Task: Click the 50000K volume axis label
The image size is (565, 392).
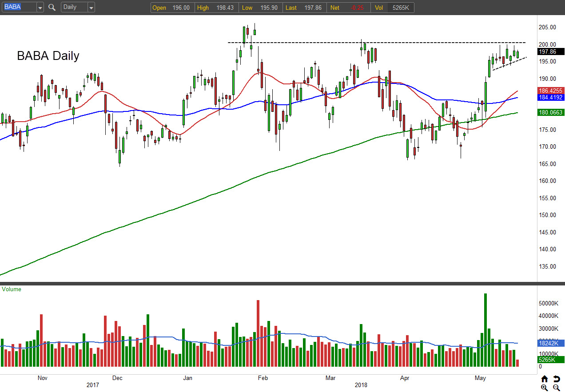Action: point(548,304)
